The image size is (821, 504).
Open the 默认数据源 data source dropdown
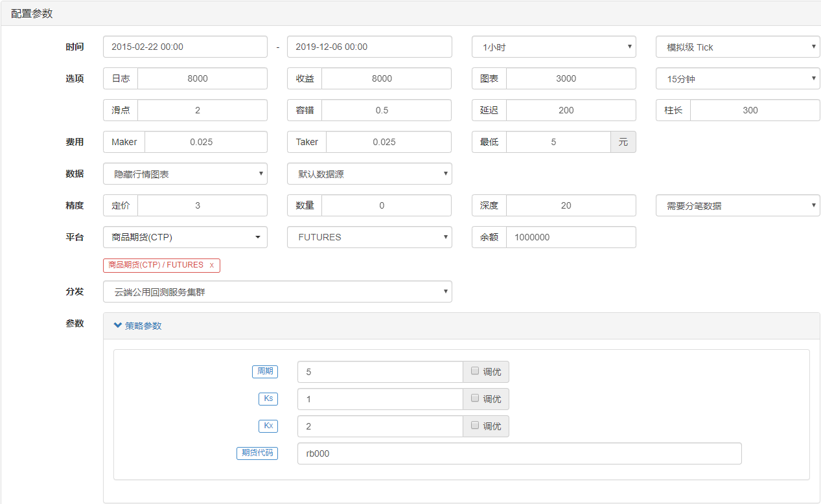(x=369, y=174)
